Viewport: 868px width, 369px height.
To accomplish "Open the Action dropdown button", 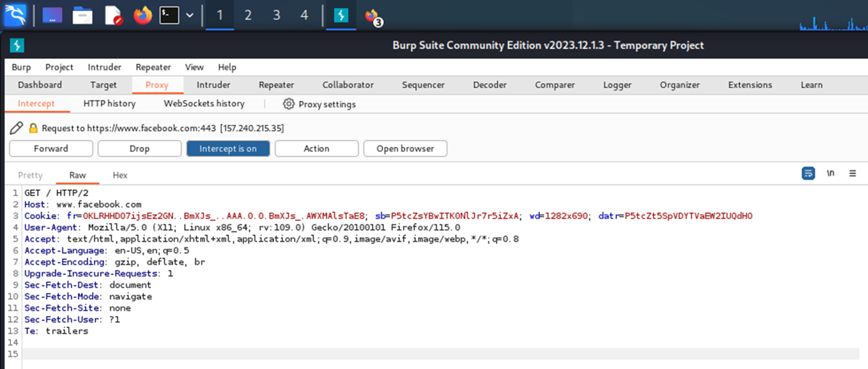I will (316, 148).
